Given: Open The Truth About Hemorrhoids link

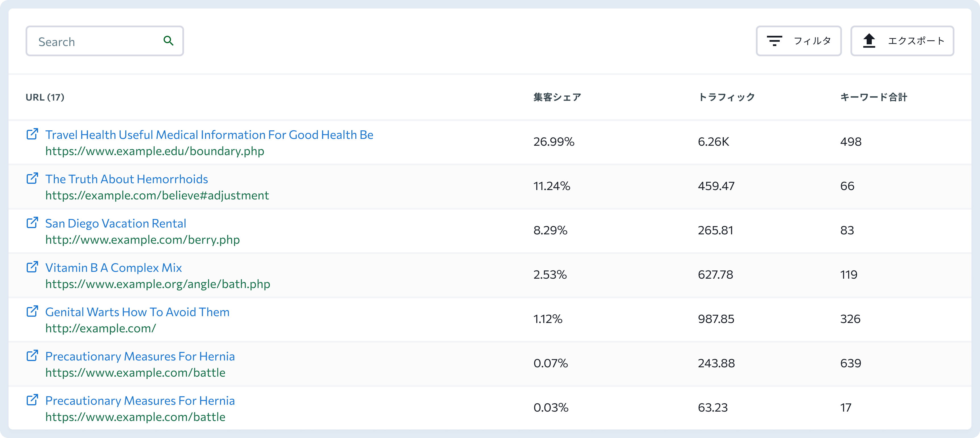Looking at the screenshot, I should (x=127, y=179).
